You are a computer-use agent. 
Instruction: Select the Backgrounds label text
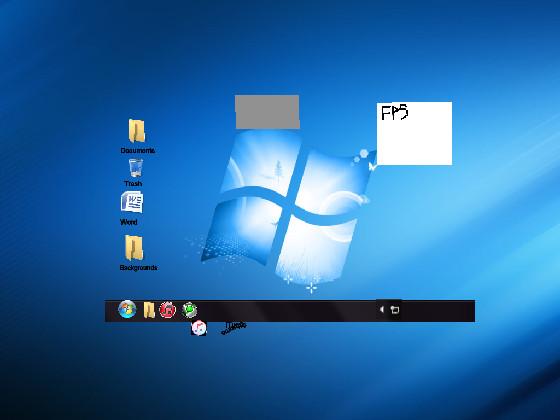[x=138, y=268]
